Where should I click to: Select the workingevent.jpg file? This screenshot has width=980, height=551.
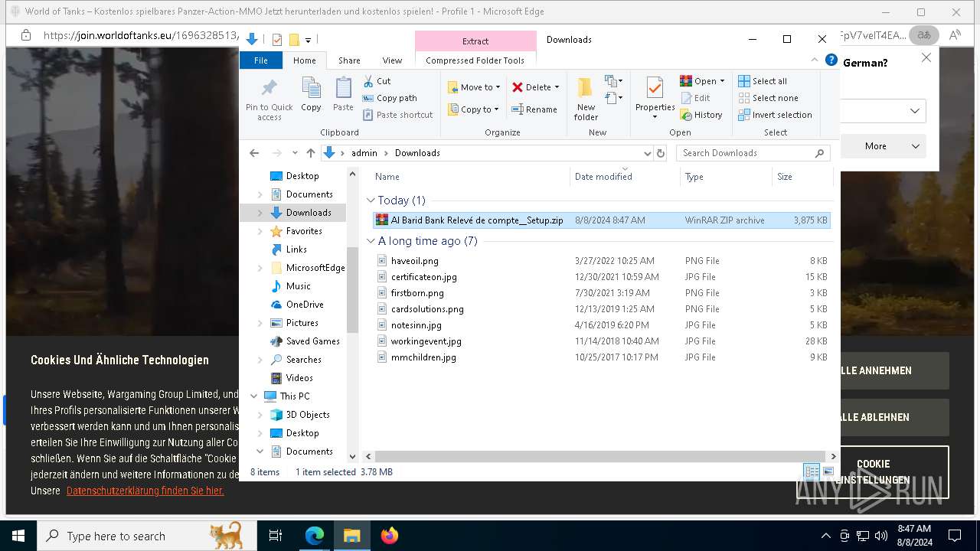coord(602,341)
